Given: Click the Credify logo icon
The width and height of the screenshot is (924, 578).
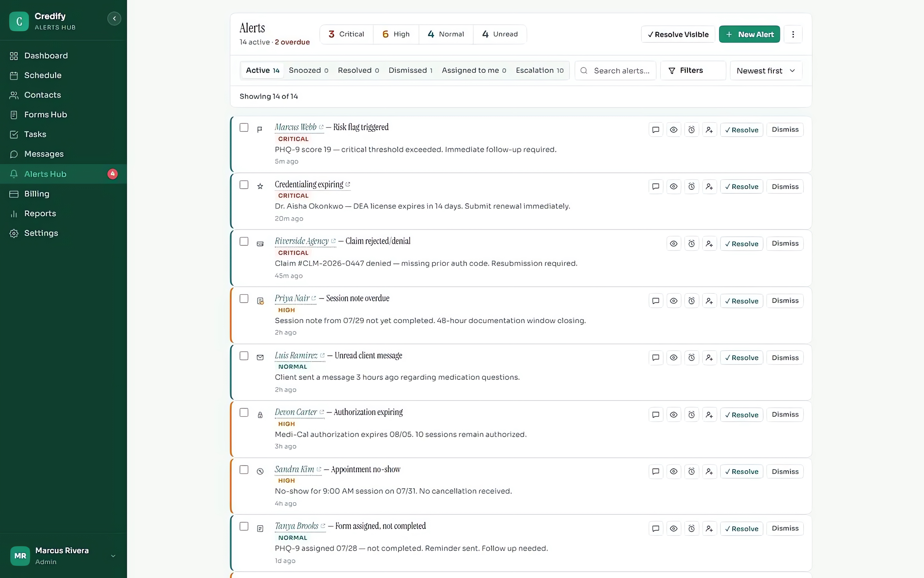Looking at the screenshot, I should point(19,21).
